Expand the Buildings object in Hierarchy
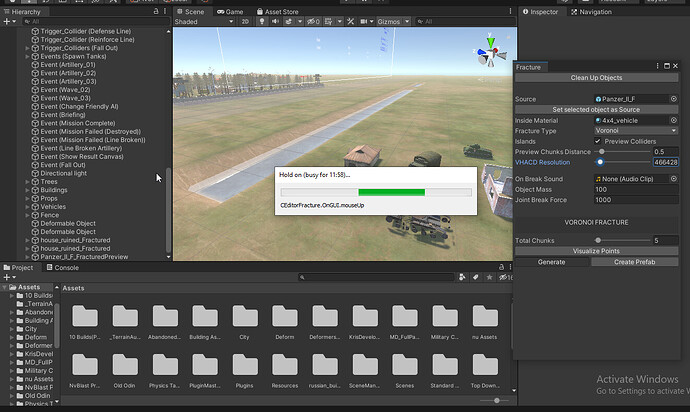Viewport: 690px width, 412px height. (27, 190)
